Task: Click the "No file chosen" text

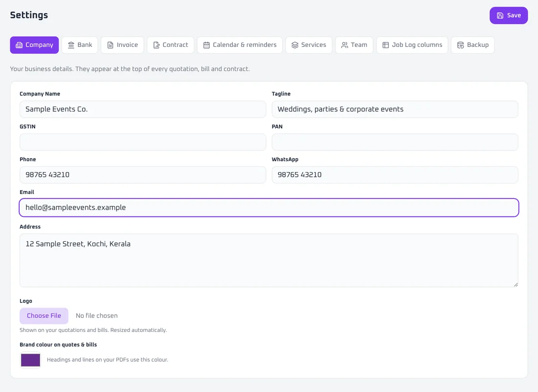Action: pos(97,316)
